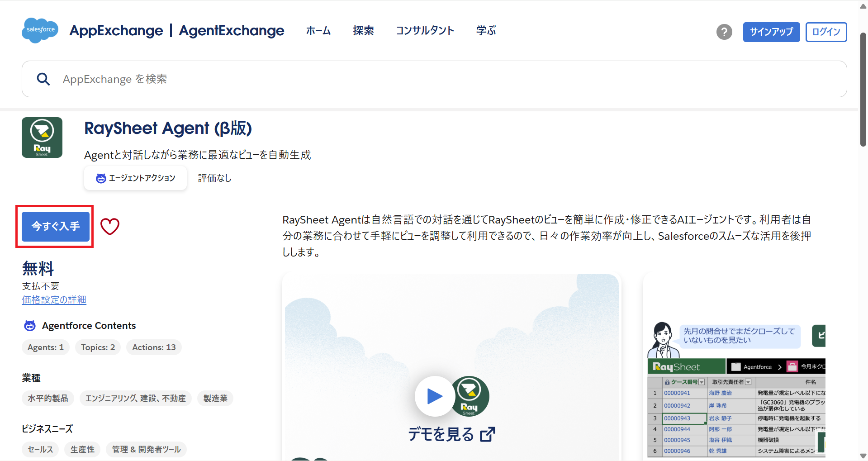Click the Agentforce Contents robot icon

click(30, 326)
